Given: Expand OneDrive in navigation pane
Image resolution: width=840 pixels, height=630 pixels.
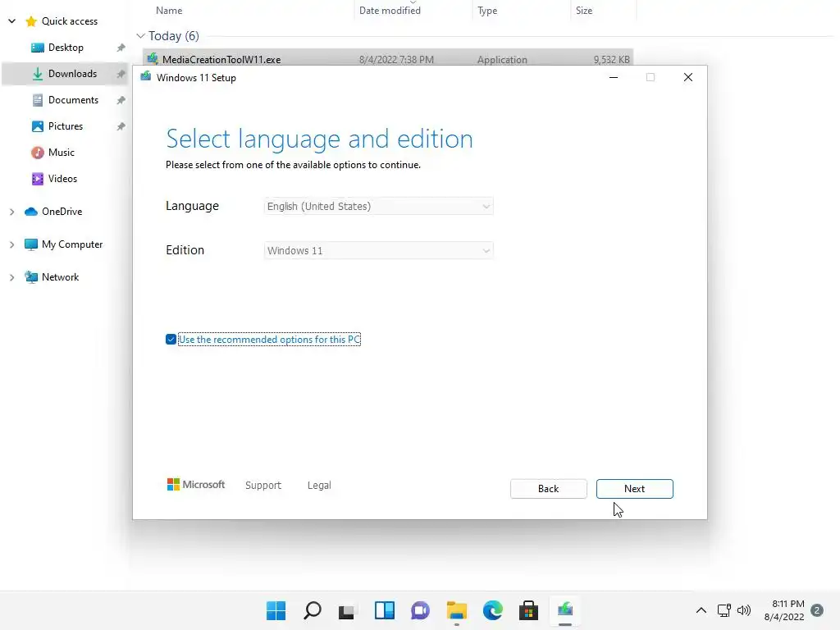Looking at the screenshot, I should click(x=11, y=212).
